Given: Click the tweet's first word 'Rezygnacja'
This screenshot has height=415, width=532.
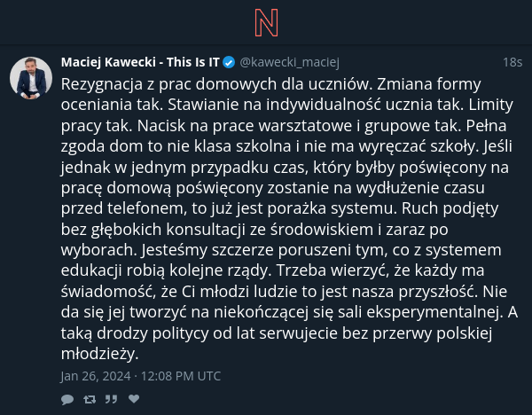Looking at the screenshot, I should coord(102,84).
